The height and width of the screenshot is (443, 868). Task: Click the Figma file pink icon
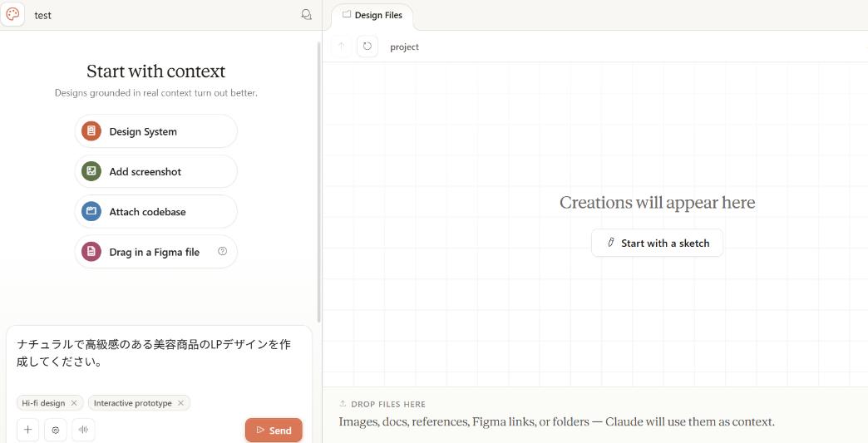(x=91, y=252)
